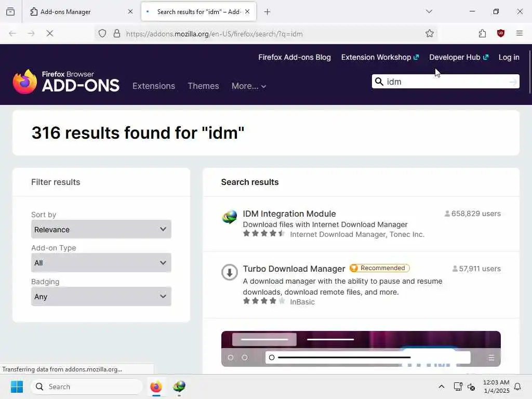Viewport: 532px width, 399px height.
Task: Click the Internet Download Manager taskbar icon
Action: point(179,387)
